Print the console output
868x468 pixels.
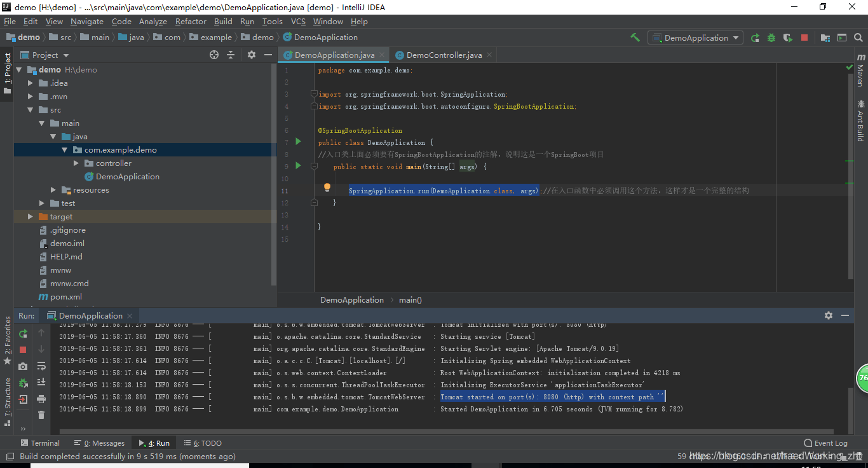[x=41, y=399]
